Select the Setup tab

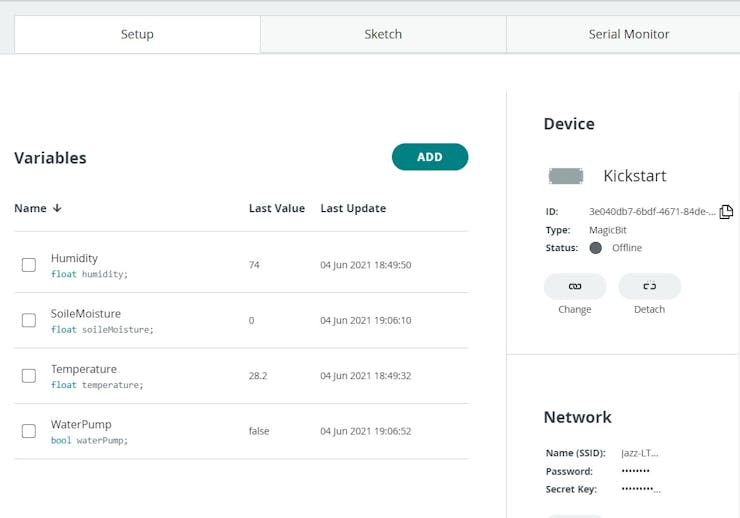pos(137,34)
